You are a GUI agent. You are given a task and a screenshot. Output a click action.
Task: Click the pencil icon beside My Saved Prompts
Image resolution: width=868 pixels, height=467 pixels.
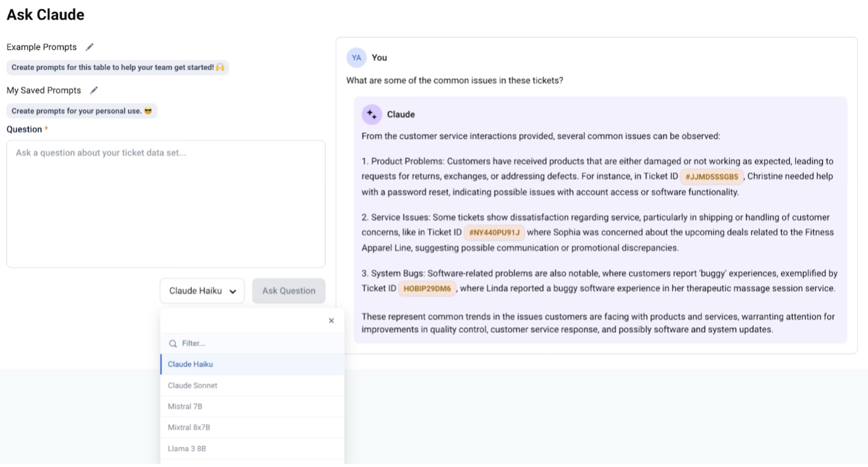94,90
